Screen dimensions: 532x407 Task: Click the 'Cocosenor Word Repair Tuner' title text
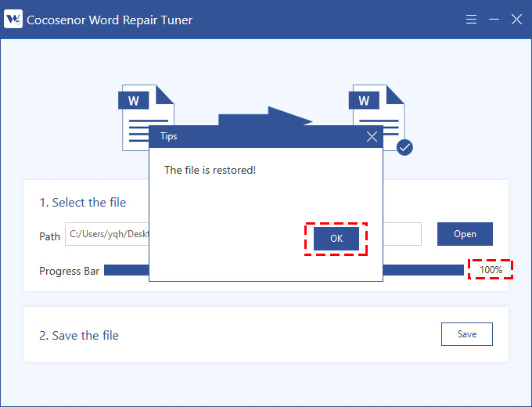[x=110, y=20]
